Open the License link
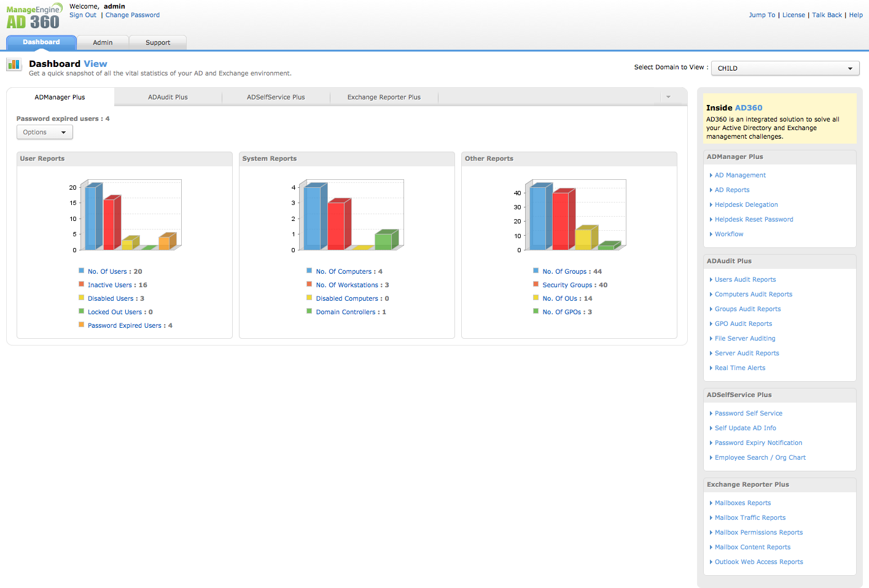 [793, 15]
